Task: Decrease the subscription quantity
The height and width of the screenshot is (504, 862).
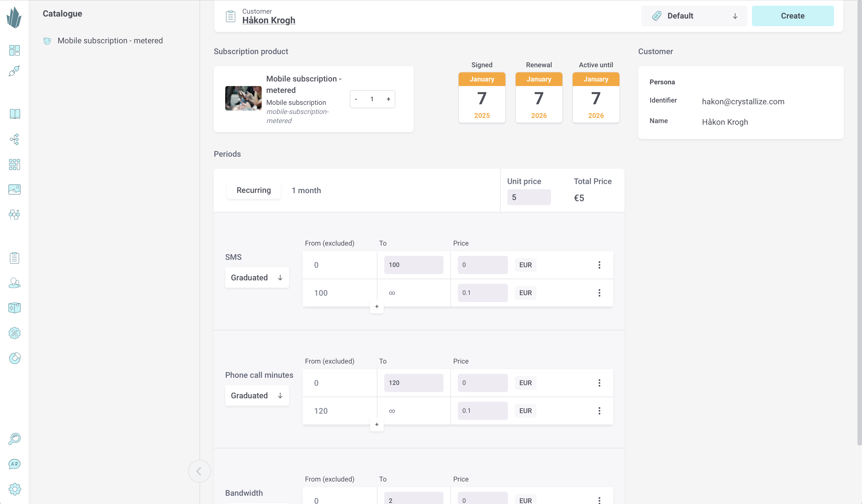Action: [x=356, y=99]
